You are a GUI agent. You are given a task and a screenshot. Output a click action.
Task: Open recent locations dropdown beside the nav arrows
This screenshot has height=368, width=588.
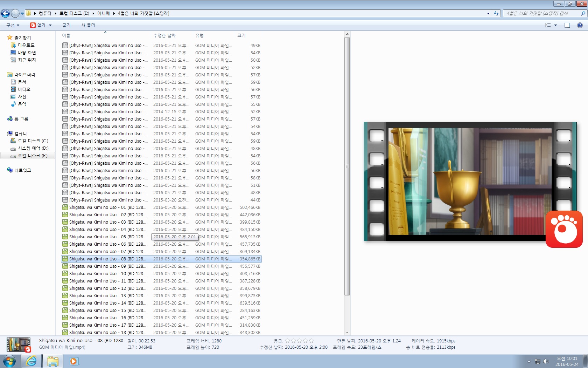(22, 14)
